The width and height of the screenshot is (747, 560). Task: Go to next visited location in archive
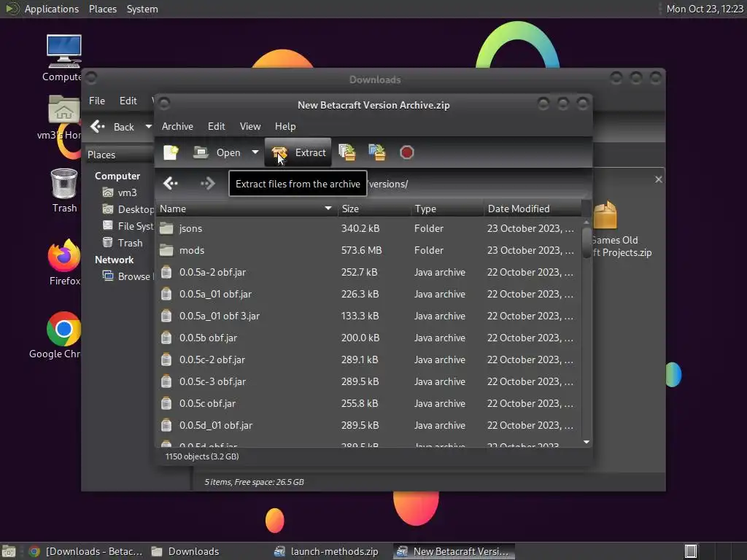[x=208, y=183]
